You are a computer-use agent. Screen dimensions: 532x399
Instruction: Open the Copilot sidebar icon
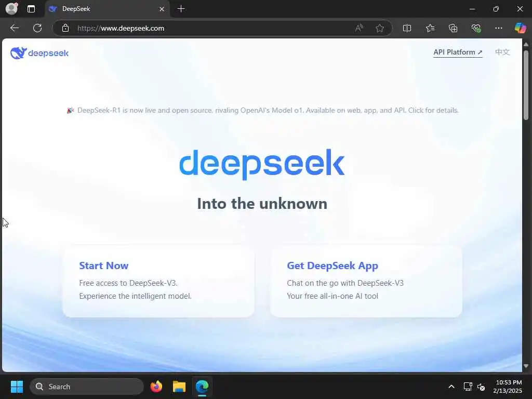[x=520, y=28]
